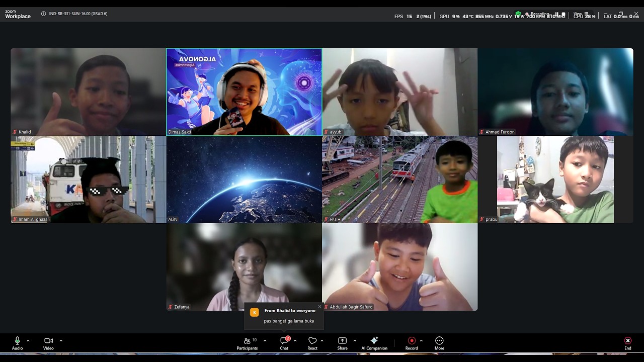Image resolution: width=644 pixels, height=362 pixels.
Task: Click the End meeting button
Action: [x=628, y=343]
